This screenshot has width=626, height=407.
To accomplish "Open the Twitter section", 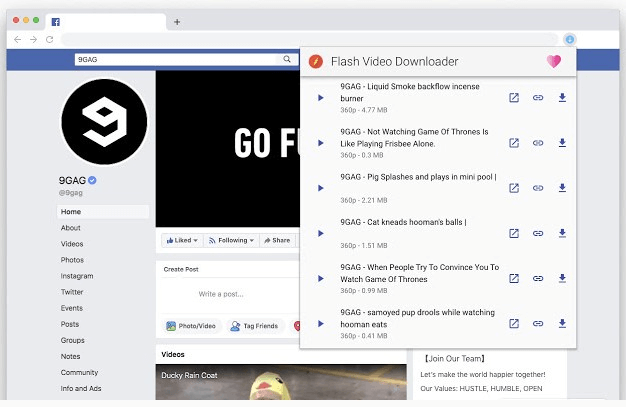I will click(x=72, y=292).
